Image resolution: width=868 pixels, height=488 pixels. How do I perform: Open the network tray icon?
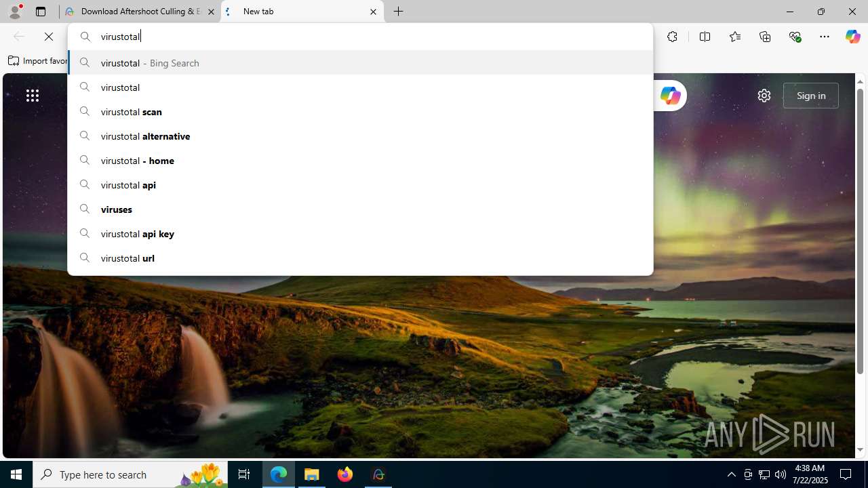coord(764,474)
